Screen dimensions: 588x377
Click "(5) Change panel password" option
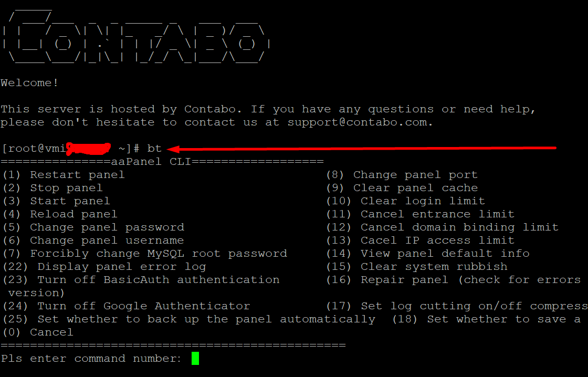click(93, 227)
